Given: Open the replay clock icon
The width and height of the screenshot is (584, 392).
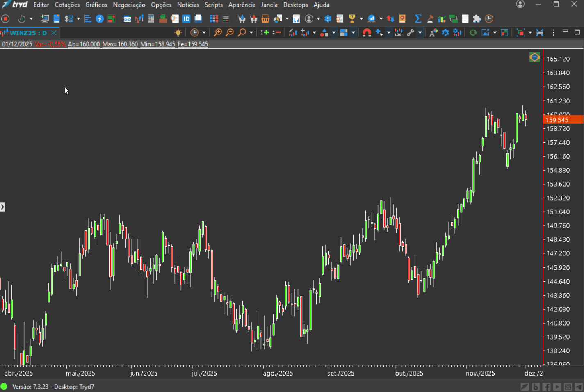Looking at the screenshot, I should pyautogui.click(x=22, y=19).
